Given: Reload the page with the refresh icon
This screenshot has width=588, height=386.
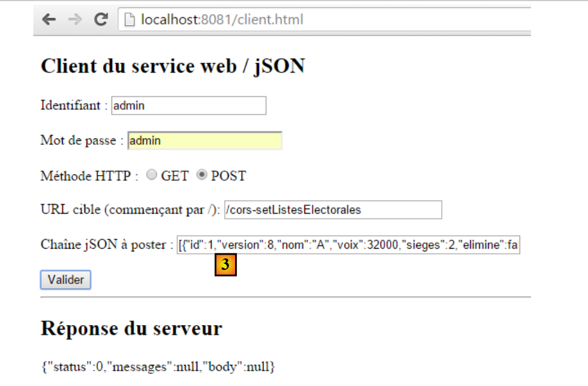Looking at the screenshot, I should [x=101, y=20].
